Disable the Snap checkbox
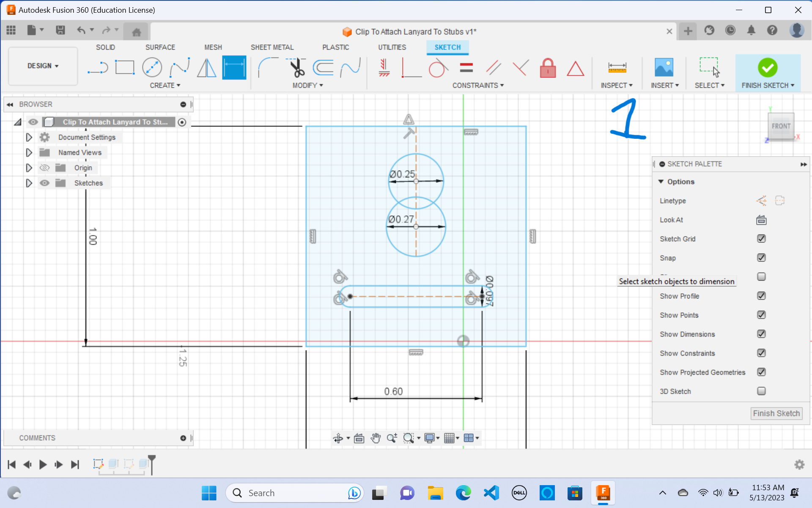The width and height of the screenshot is (812, 508). tap(761, 258)
